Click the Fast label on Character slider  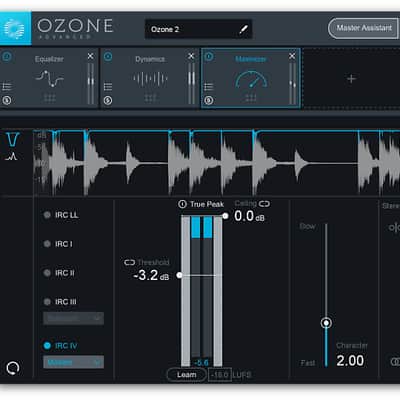(x=307, y=363)
